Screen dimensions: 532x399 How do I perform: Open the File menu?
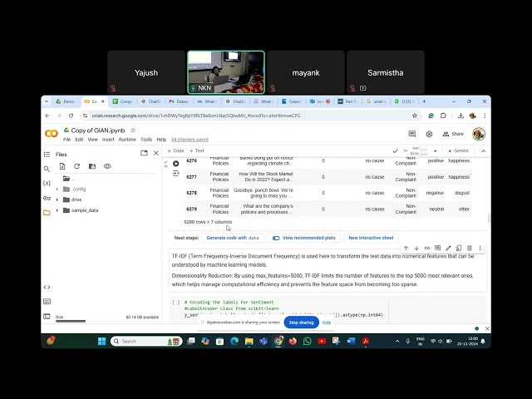(x=66, y=140)
